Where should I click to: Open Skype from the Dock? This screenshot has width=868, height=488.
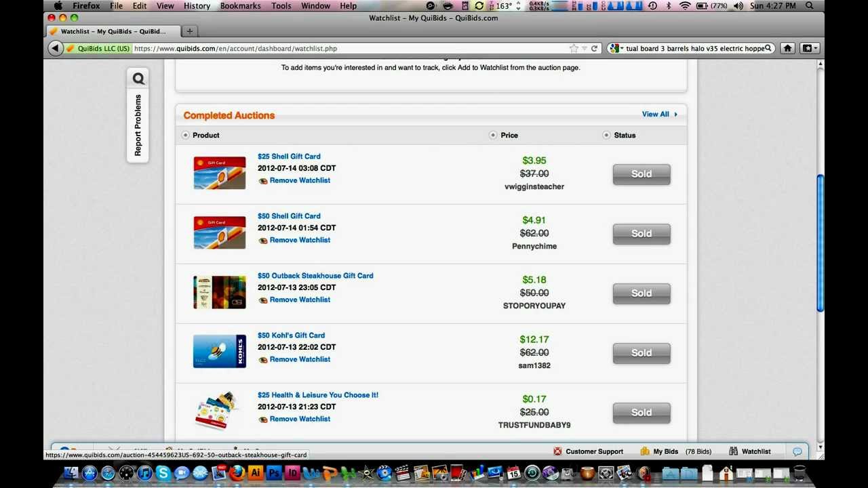click(x=163, y=473)
